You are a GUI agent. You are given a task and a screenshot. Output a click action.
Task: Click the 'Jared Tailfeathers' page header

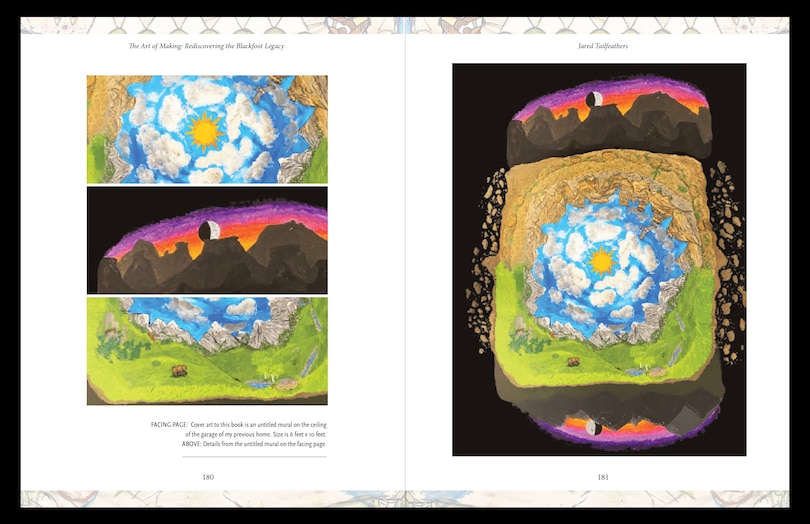[603, 46]
